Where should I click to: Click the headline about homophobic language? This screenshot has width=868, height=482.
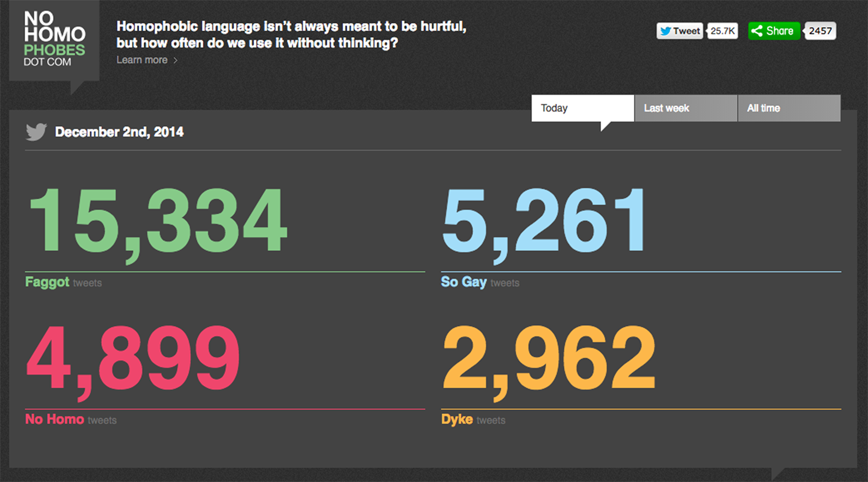(x=291, y=34)
